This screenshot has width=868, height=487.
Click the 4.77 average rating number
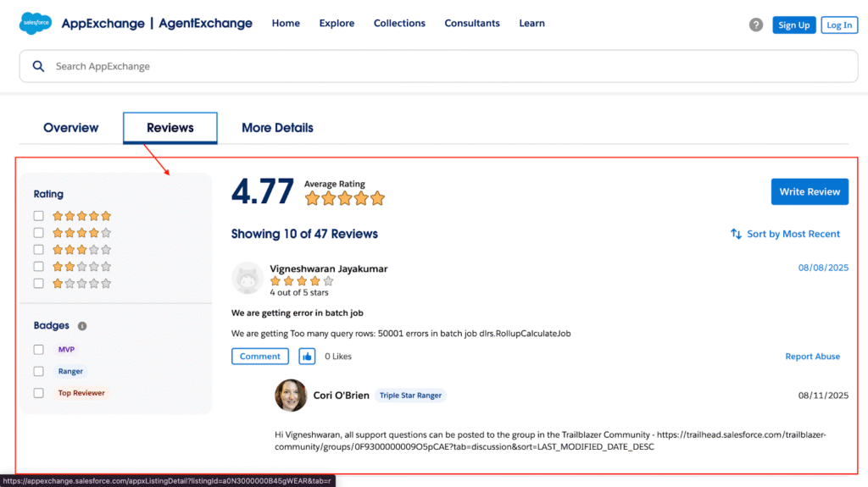pos(263,191)
